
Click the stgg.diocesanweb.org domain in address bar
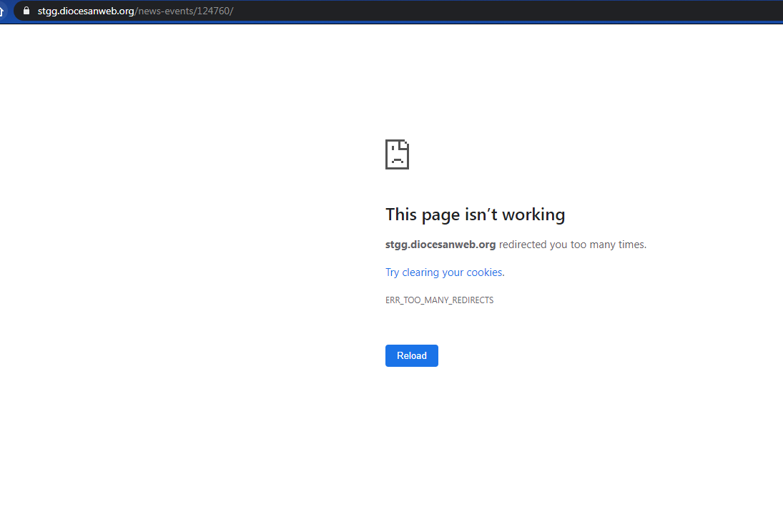tap(86, 11)
